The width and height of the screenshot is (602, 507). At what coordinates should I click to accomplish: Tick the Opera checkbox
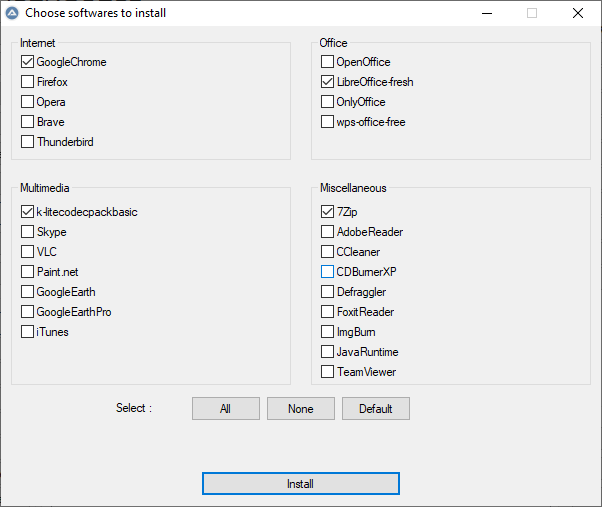[x=27, y=101]
